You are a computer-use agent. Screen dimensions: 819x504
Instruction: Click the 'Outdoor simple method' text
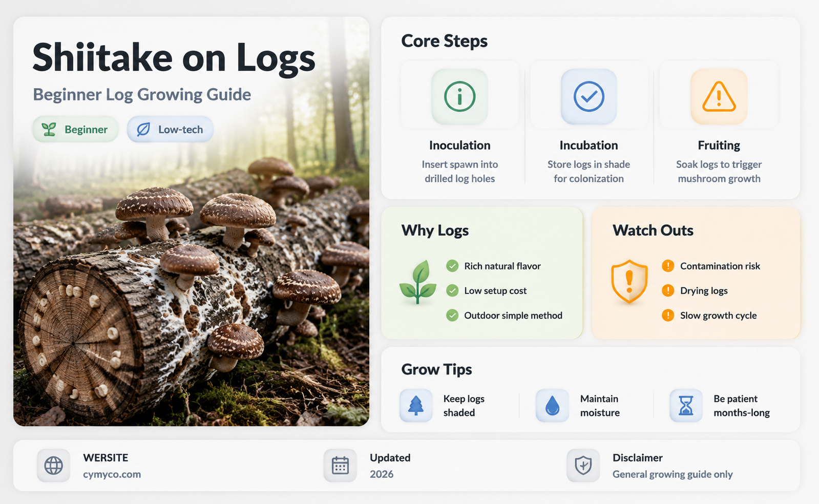513,316
